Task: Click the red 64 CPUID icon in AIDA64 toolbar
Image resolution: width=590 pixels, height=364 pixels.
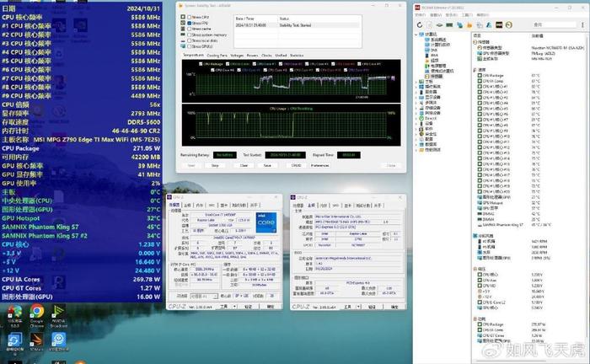Action: tap(499, 24)
